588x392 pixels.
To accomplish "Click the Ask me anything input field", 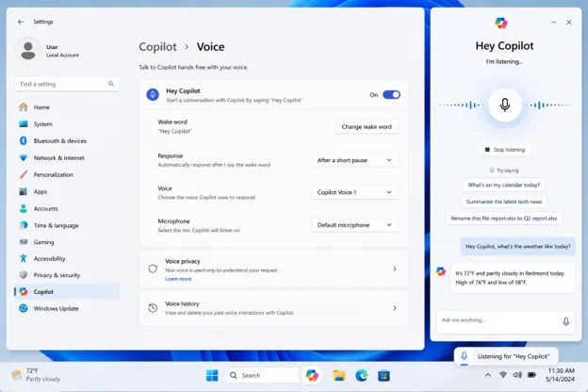I will [x=505, y=321].
